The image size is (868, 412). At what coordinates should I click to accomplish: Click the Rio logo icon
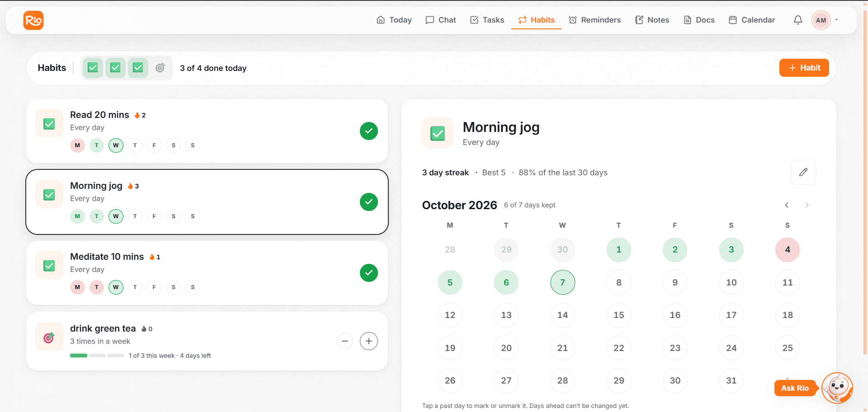pos(33,20)
